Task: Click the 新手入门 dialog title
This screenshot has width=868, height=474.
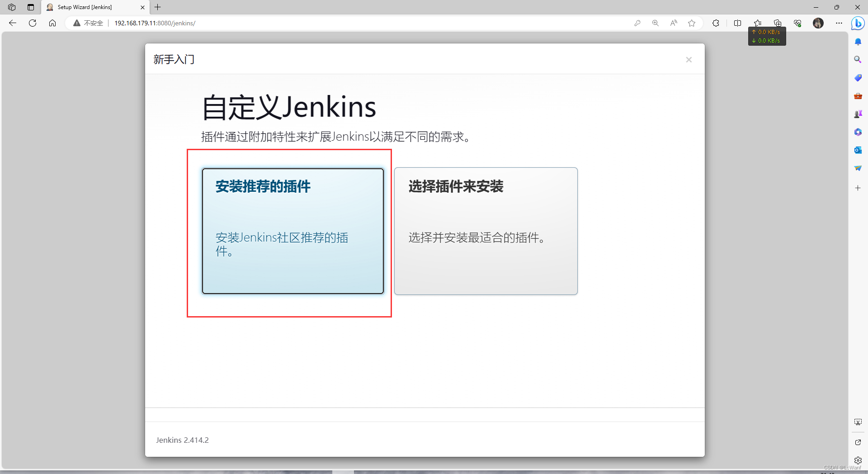Action: click(174, 60)
